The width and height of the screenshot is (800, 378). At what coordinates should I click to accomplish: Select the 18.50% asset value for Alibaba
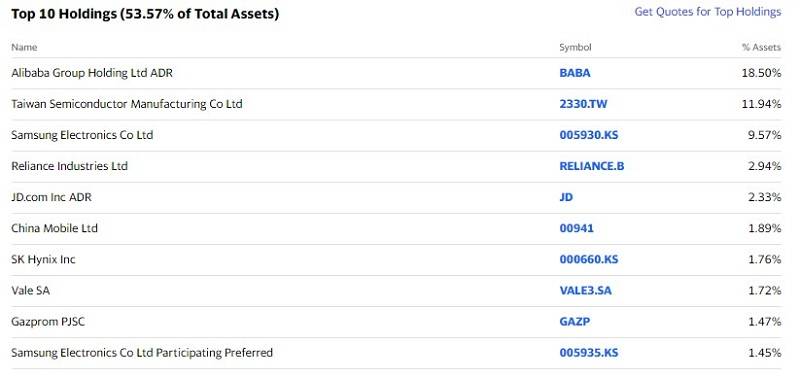pyautogui.click(x=761, y=73)
